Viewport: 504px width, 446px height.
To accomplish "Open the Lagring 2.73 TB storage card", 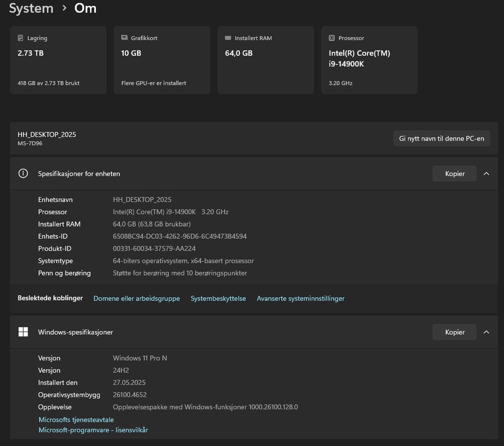I will pyautogui.click(x=58, y=60).
